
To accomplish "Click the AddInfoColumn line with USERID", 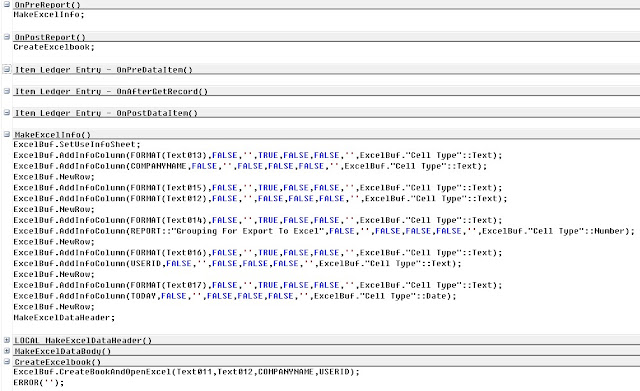I will [x=237, y=264].
